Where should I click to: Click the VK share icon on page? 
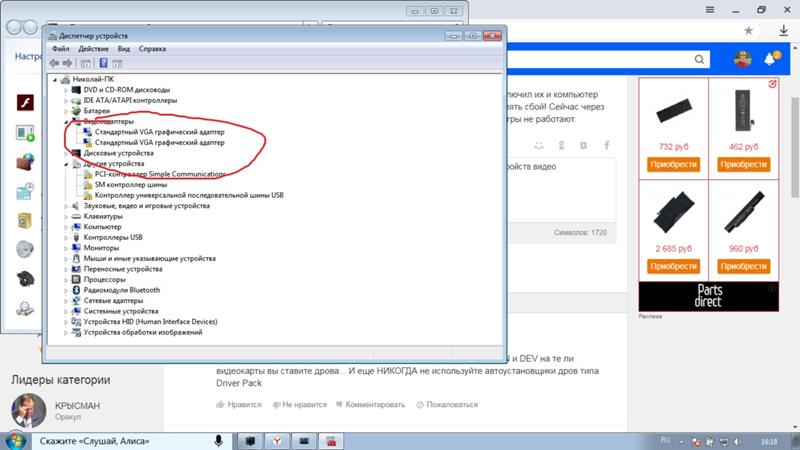pyautogui.click(x=584, y=146)
